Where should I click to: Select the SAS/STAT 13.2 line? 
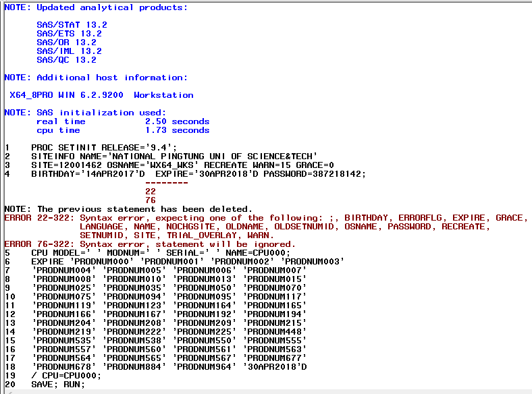click(72, 25)
